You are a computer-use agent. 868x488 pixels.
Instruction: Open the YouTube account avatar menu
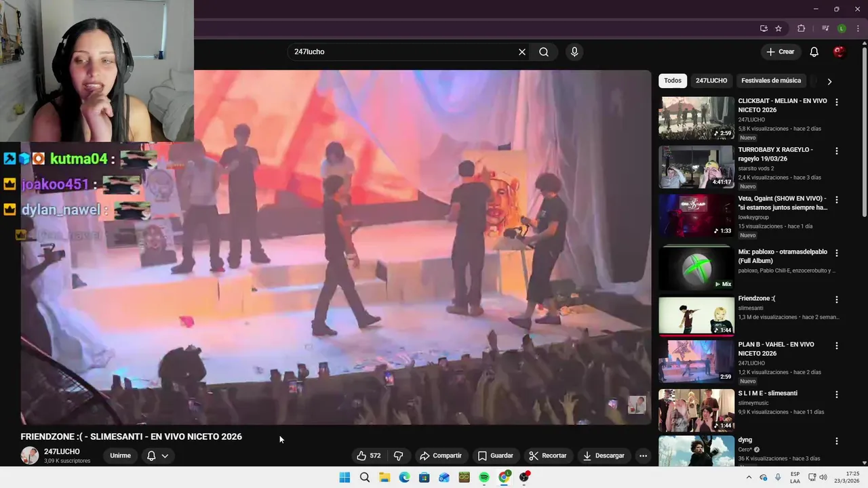pyautogui.click(x=839, y=52)
